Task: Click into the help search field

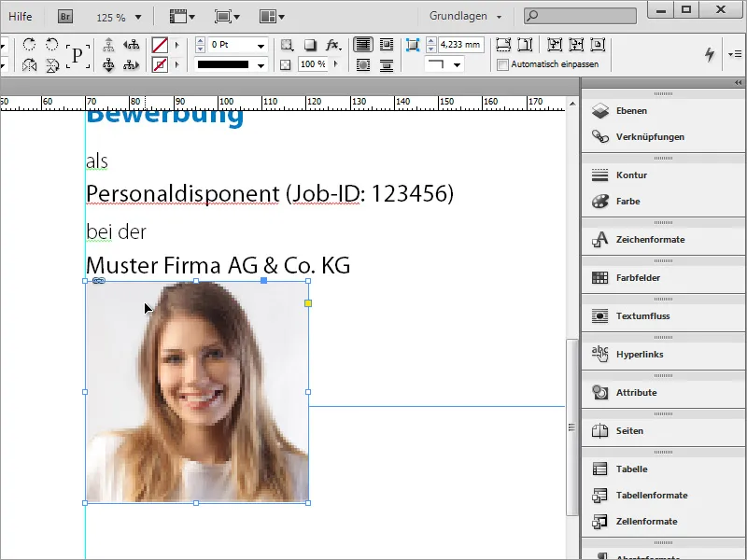Action: [580, 16]
